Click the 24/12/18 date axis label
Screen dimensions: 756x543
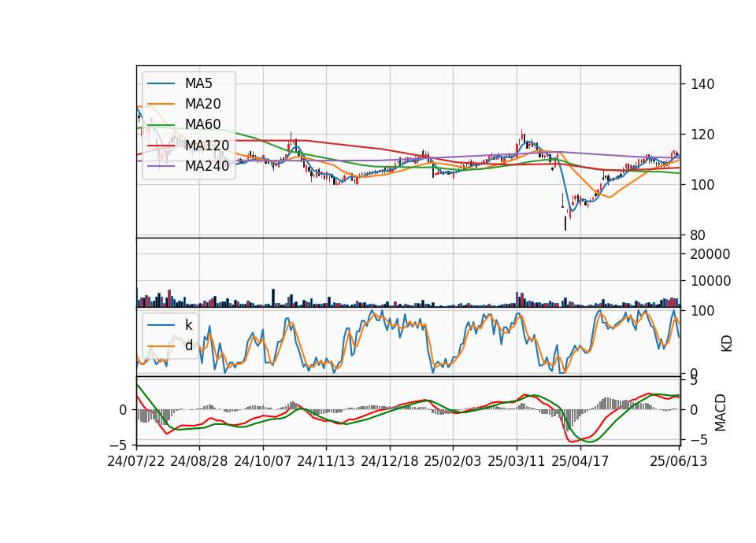coord(390,461)
